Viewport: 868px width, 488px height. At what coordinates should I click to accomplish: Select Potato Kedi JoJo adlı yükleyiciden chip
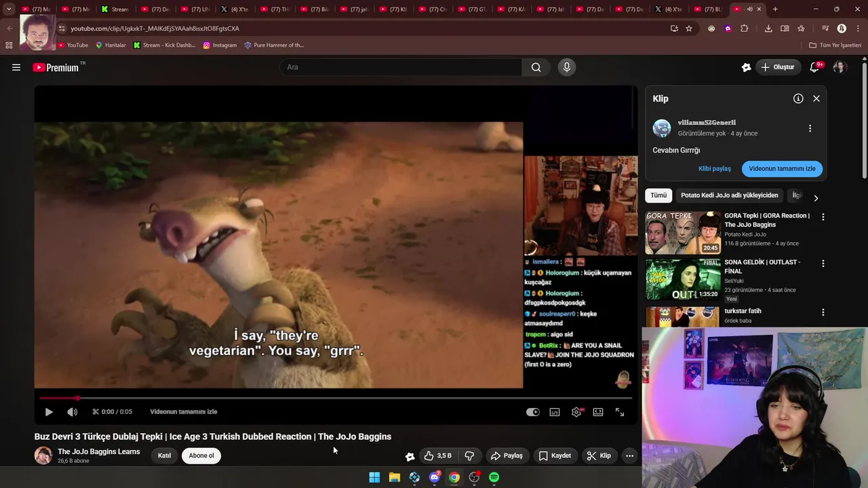[730, 195]
